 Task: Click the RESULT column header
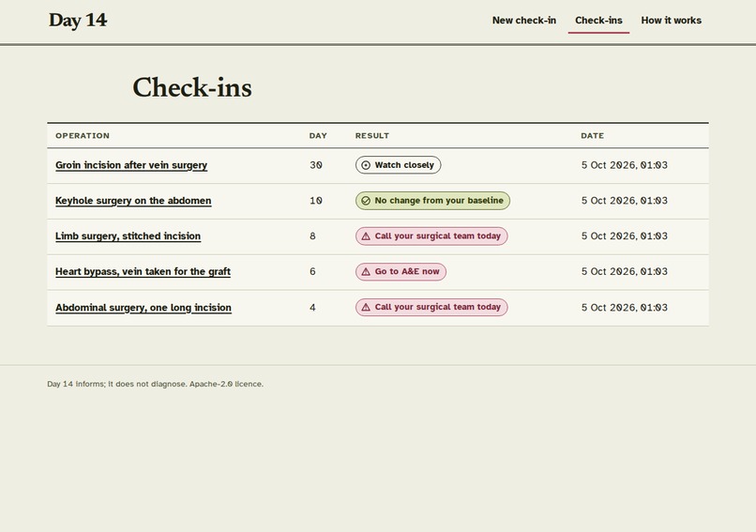tap(372, 135)
